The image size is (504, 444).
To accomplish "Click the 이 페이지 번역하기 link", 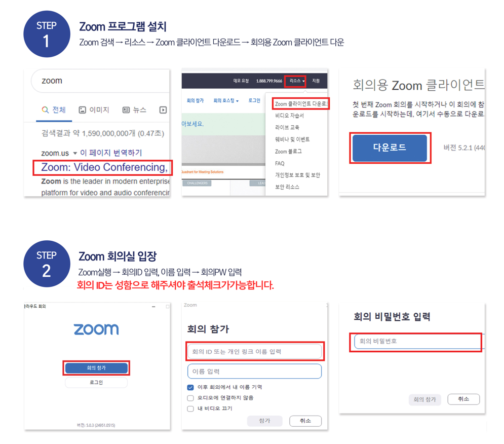I will tap(111, 153).
